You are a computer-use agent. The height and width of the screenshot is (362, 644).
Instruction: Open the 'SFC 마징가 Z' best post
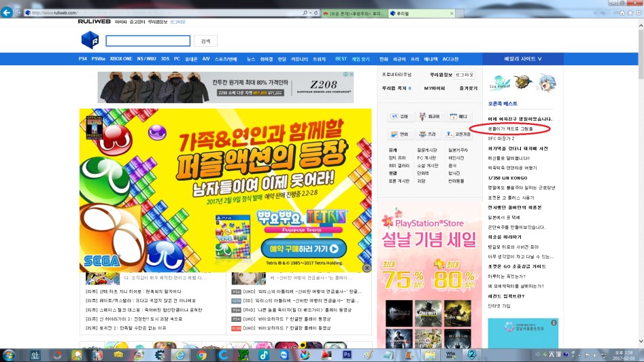click(501, 139)
